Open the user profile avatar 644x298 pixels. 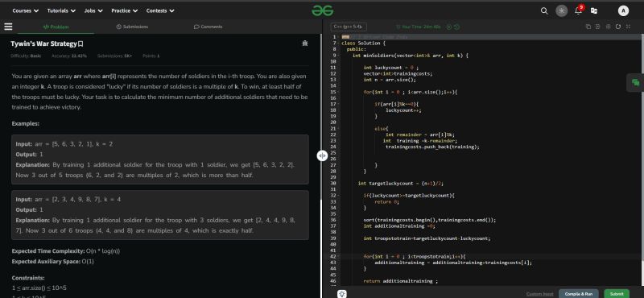coord(623,11)
